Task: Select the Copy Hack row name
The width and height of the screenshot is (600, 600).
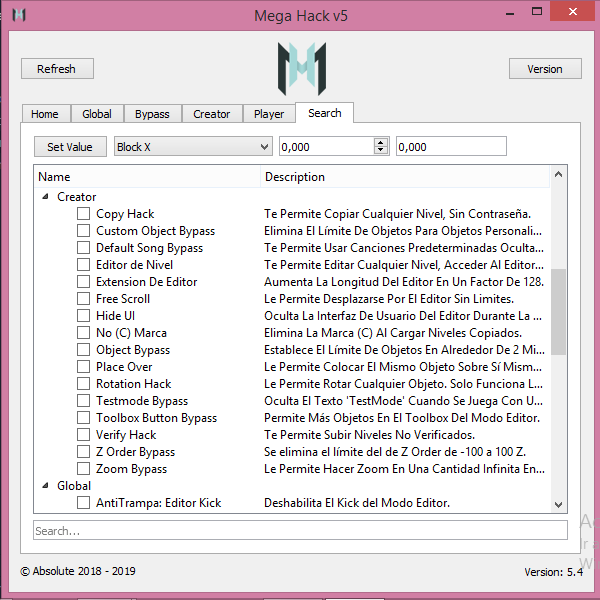Action: pyautogui.click(x=125, y=214)
